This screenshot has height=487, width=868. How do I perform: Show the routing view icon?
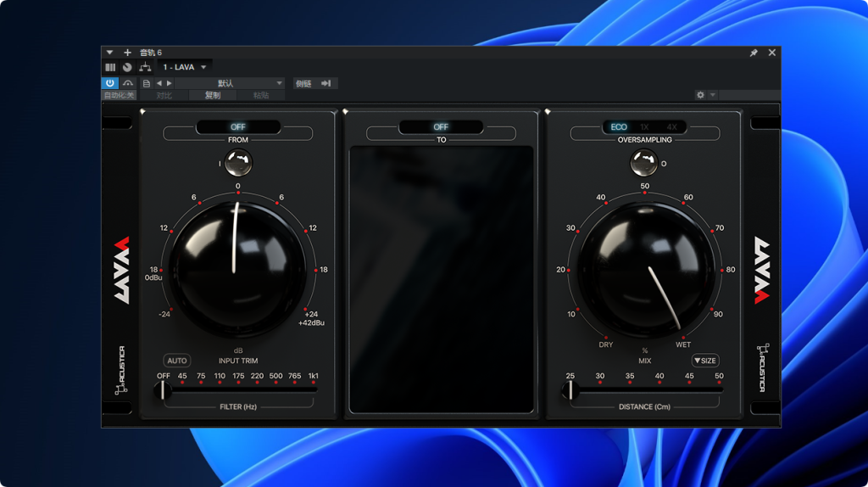[x=145, y=67]
